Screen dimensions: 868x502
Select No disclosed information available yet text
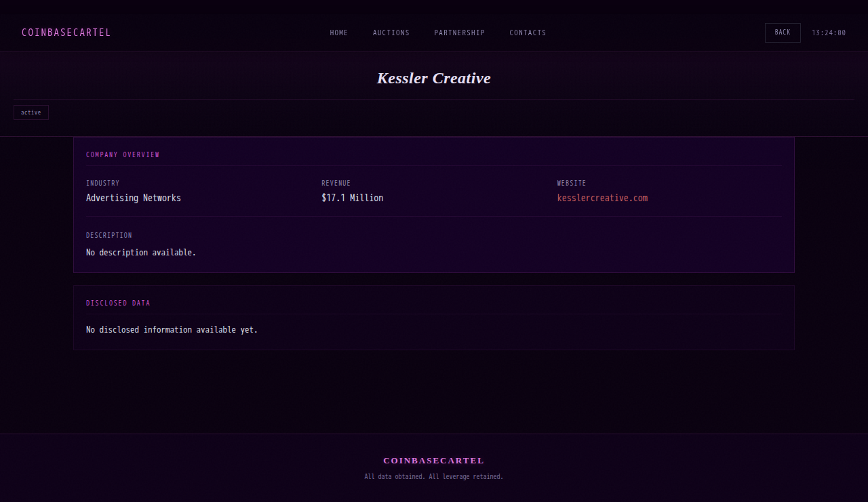coord(172,329)
